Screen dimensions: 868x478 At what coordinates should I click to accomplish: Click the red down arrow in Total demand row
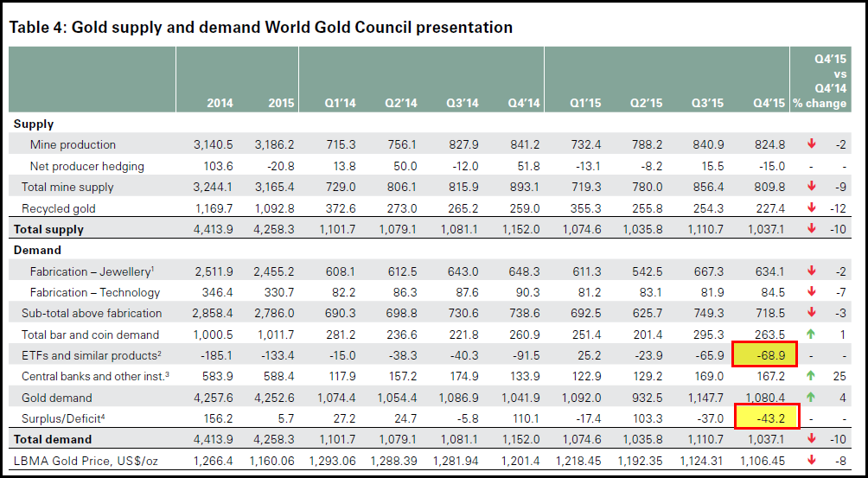coord(811,440)
